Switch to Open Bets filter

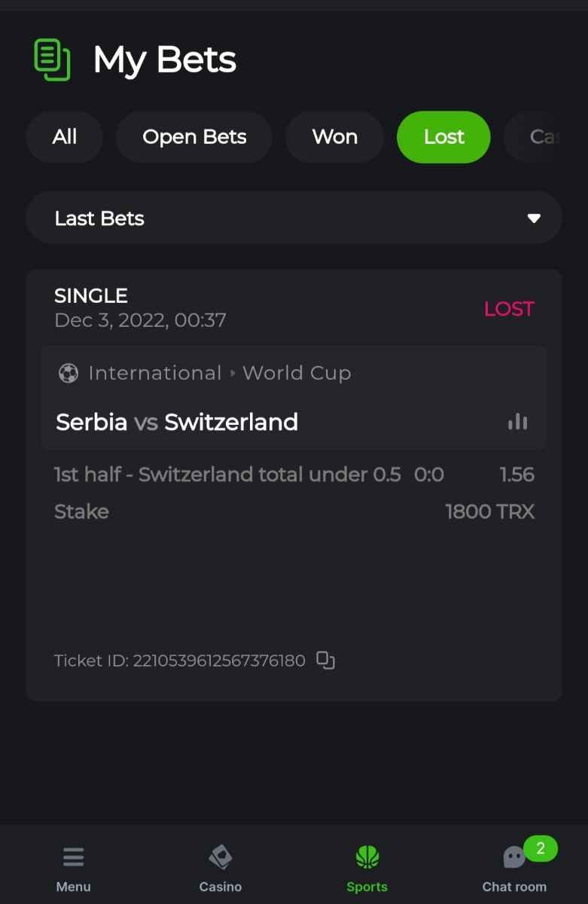tap(194, 137)
